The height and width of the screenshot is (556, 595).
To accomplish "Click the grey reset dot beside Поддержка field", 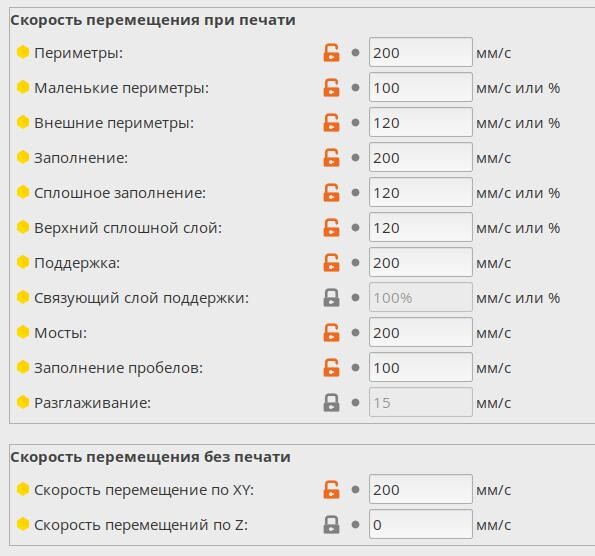I will (x=356, y=263).
